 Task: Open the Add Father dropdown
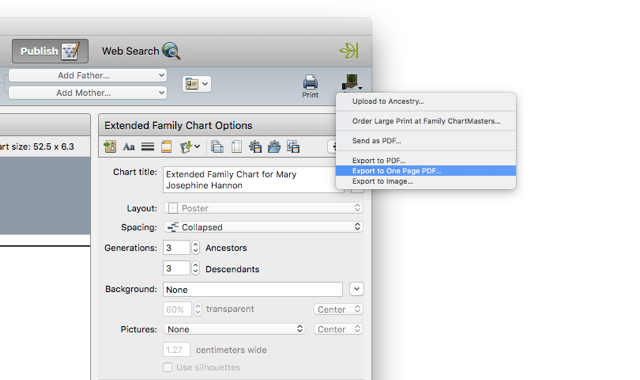coord(88,75)
